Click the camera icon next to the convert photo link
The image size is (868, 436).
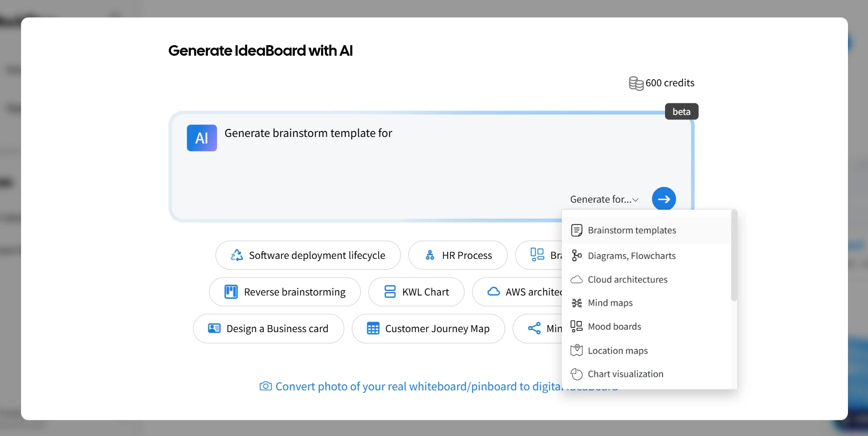(265, 387)
